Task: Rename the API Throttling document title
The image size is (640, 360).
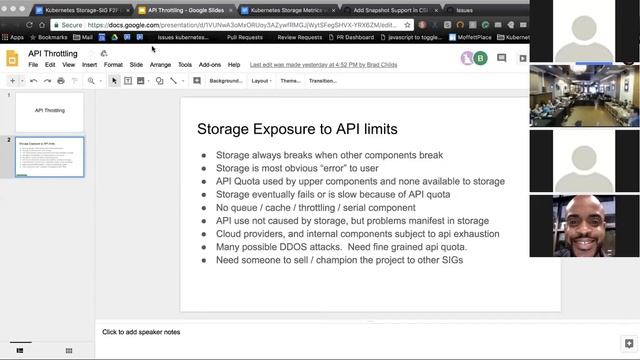Action: pos(53,53)
